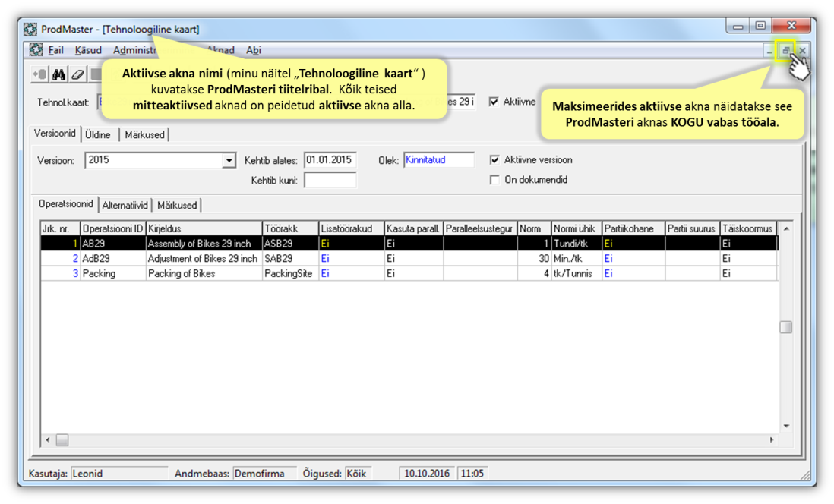Toggle the Aktiivne versioon checkbox

[x=494, y=159]
